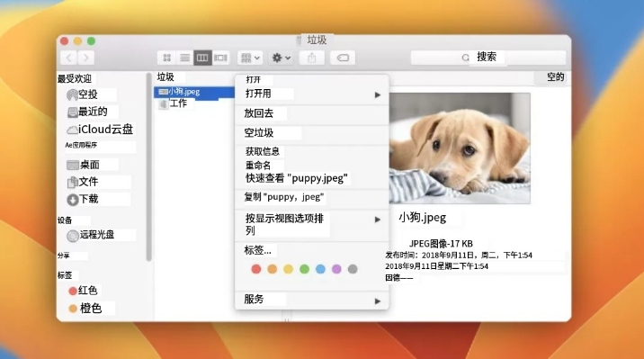
Task: Switch to column view
Action: 202,58
